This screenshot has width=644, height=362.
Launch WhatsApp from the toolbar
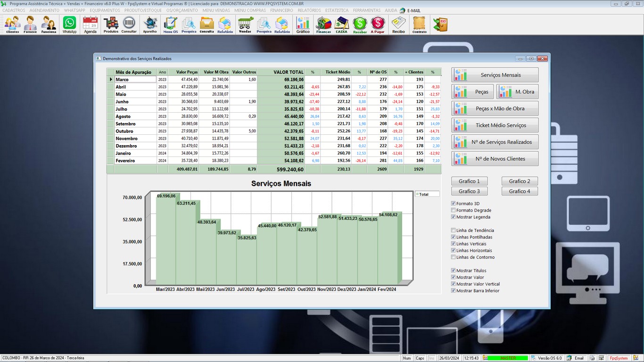tap(69, 25)
